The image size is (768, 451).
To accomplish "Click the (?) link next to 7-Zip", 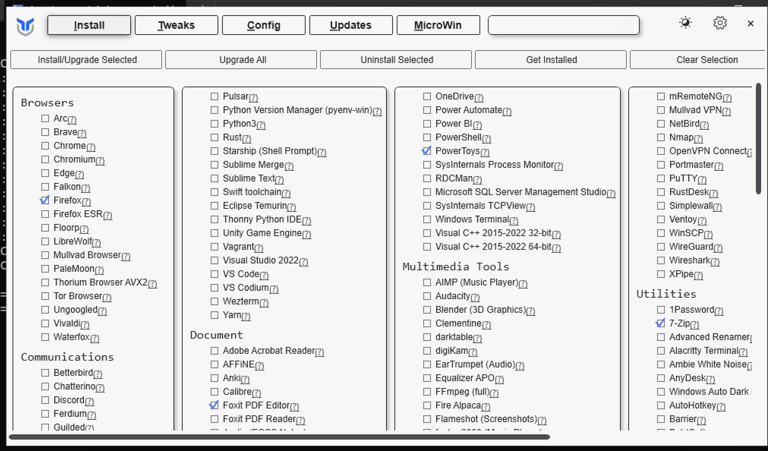I will (694, 325).
